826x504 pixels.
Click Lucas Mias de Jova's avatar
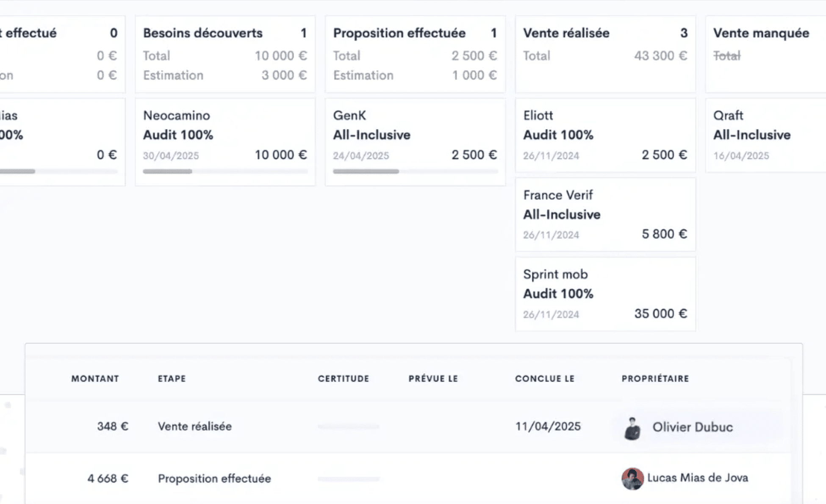(x=632, y=479)
